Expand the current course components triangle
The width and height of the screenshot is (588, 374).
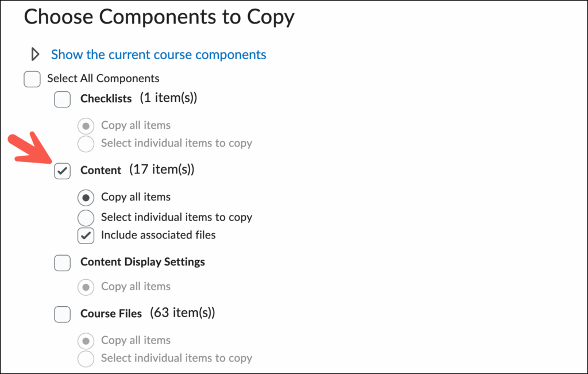35,55
